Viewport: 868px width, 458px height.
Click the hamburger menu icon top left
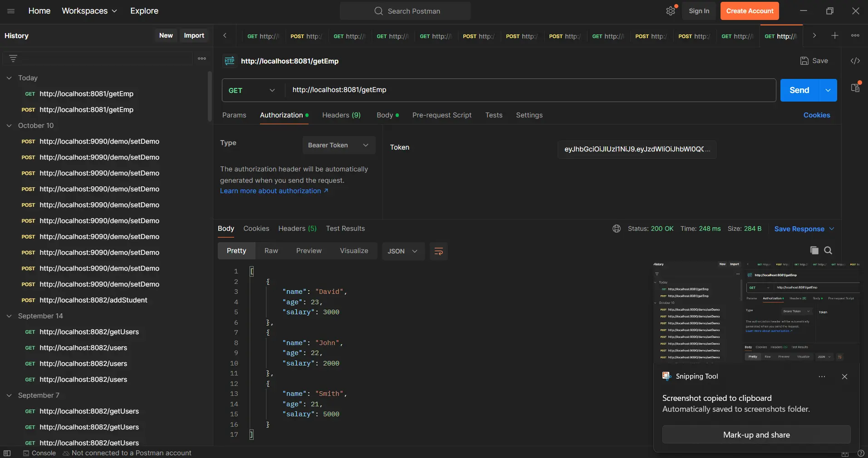pyautogui.click(x=11, y=11)
